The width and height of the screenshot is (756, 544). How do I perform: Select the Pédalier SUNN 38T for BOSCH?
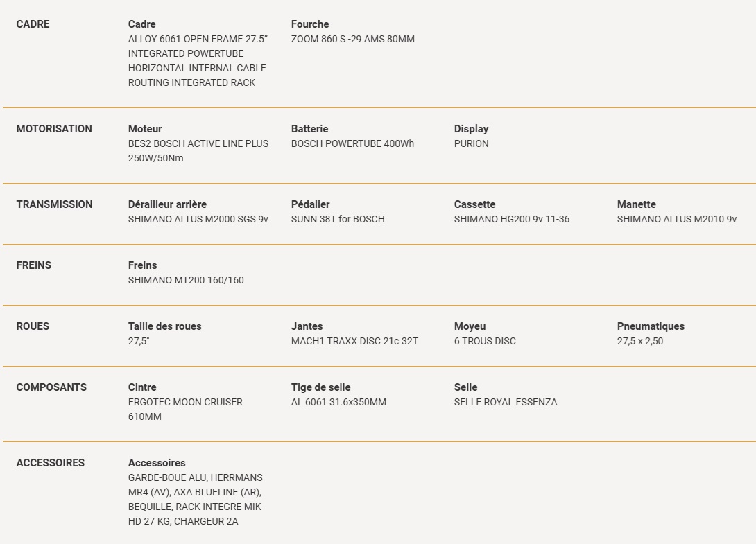point(338,219)
